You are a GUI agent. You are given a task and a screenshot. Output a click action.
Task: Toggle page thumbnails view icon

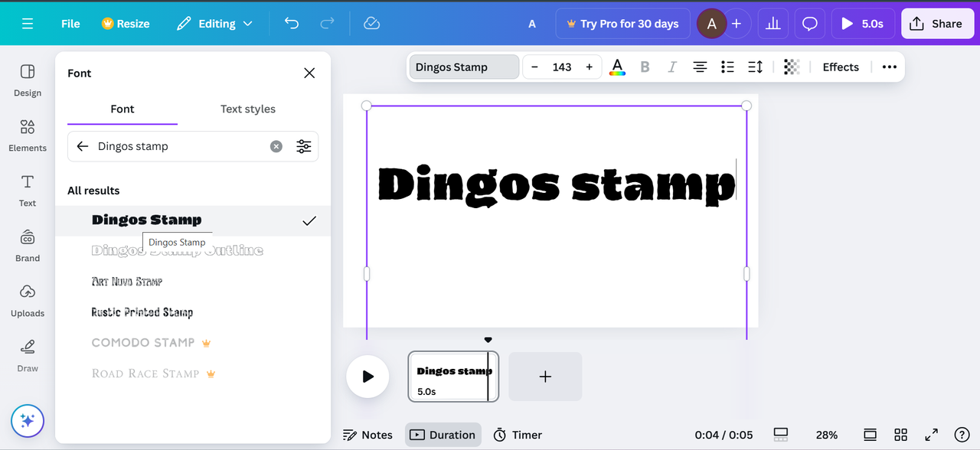781,435
